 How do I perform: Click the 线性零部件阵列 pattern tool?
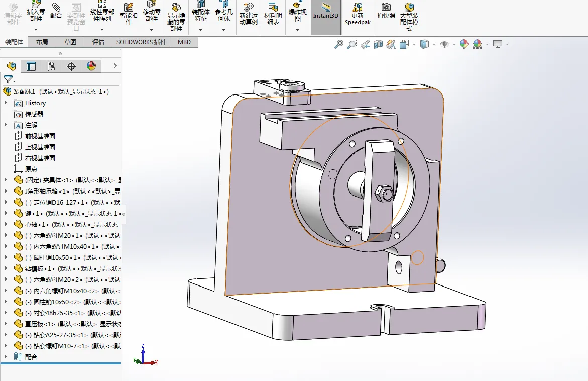pos(102,12)
